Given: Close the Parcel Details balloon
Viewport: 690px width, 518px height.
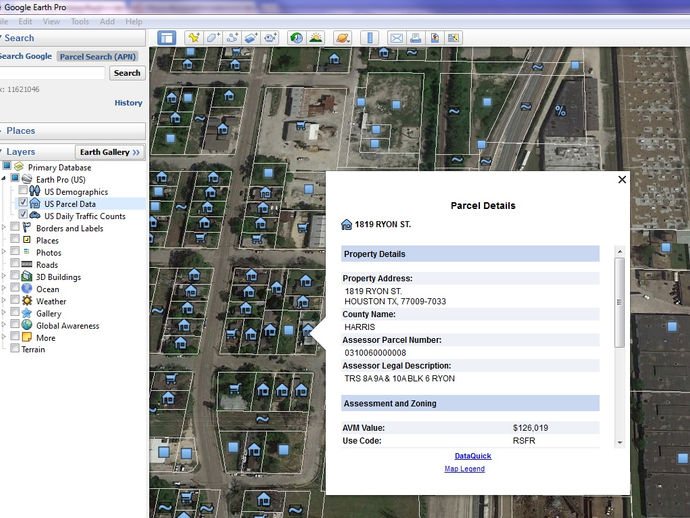Looking at the screenshot, I should tap(622, 180).
